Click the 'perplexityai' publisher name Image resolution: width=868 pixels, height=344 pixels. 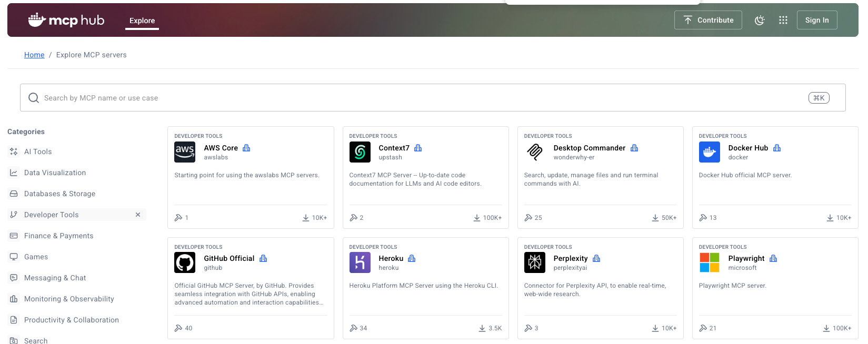click(570, 268)
